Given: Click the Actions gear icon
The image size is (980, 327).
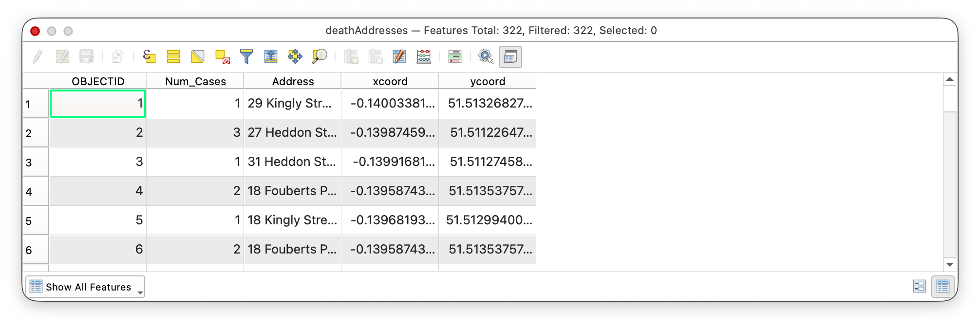Looking at the screenshot, I should pos(486,57).
